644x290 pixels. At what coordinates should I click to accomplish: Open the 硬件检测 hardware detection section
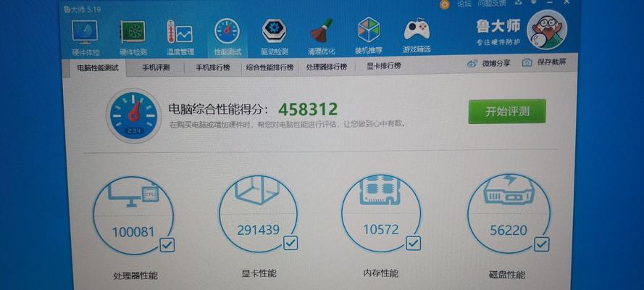point(133,38)
